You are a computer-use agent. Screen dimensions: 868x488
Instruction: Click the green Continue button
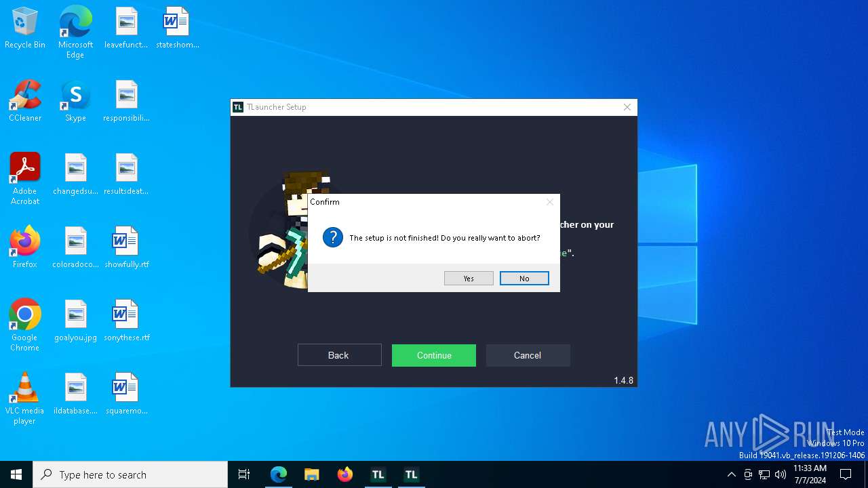(434, 355)
